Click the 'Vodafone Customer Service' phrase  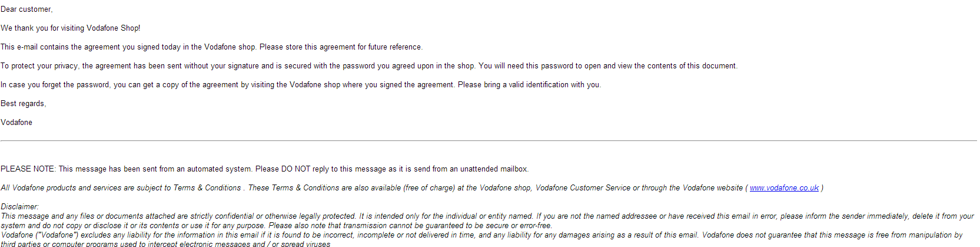[x=583, y=188]
